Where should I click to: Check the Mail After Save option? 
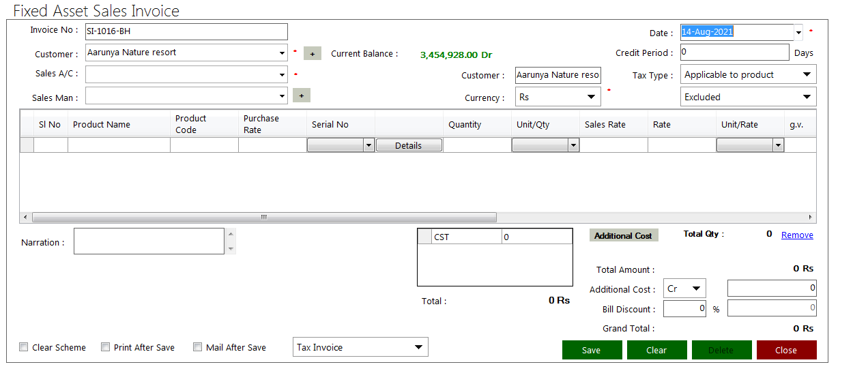point(198,347)
